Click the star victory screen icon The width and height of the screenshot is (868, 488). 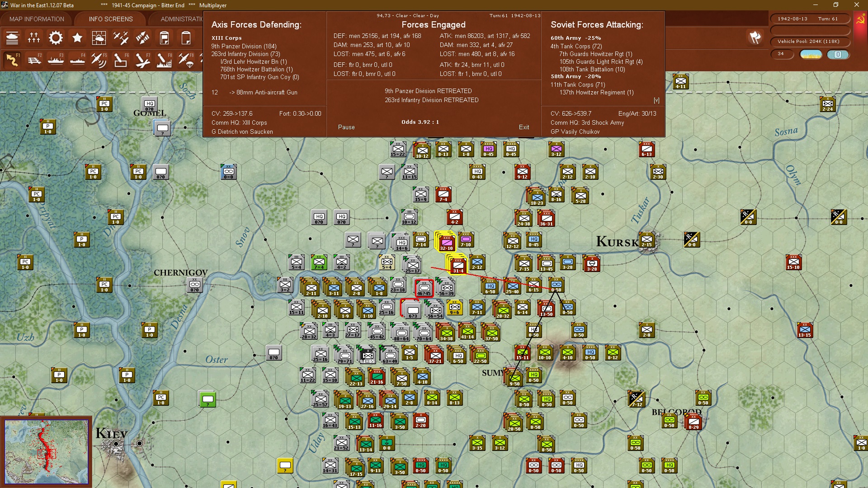click(x=77, y=38)
